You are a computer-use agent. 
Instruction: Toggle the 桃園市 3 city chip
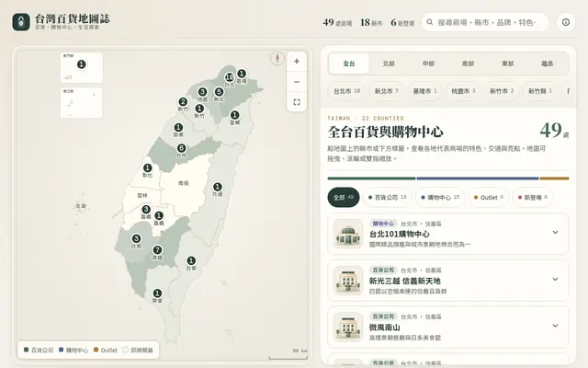463,91
